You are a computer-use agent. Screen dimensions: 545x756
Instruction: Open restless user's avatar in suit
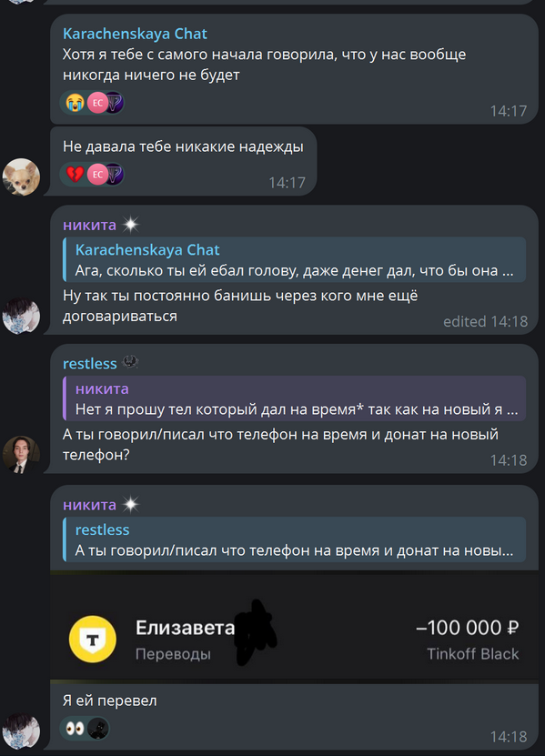point(21,455)
